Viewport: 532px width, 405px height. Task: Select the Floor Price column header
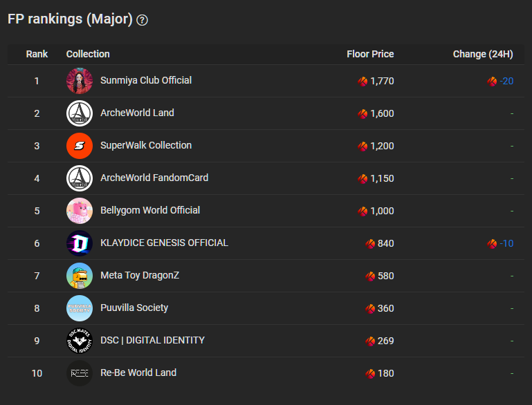click(x=370, y=54)
